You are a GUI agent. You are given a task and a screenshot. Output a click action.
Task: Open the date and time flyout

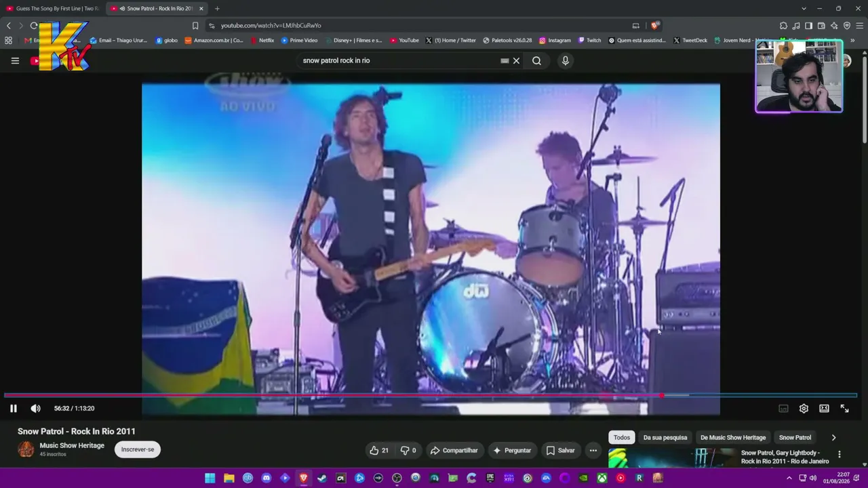tap(836, 478)
